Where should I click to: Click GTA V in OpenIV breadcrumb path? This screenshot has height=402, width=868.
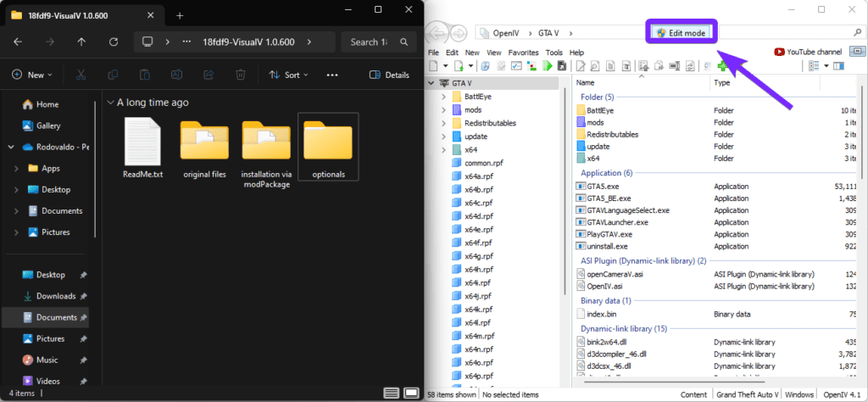coord(548,33)
